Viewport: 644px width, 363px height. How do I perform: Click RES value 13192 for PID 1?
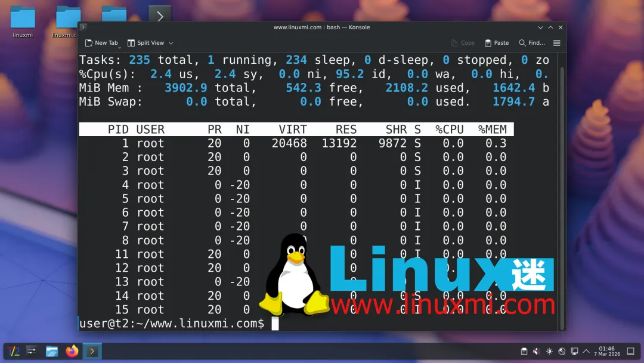(339, 143)
